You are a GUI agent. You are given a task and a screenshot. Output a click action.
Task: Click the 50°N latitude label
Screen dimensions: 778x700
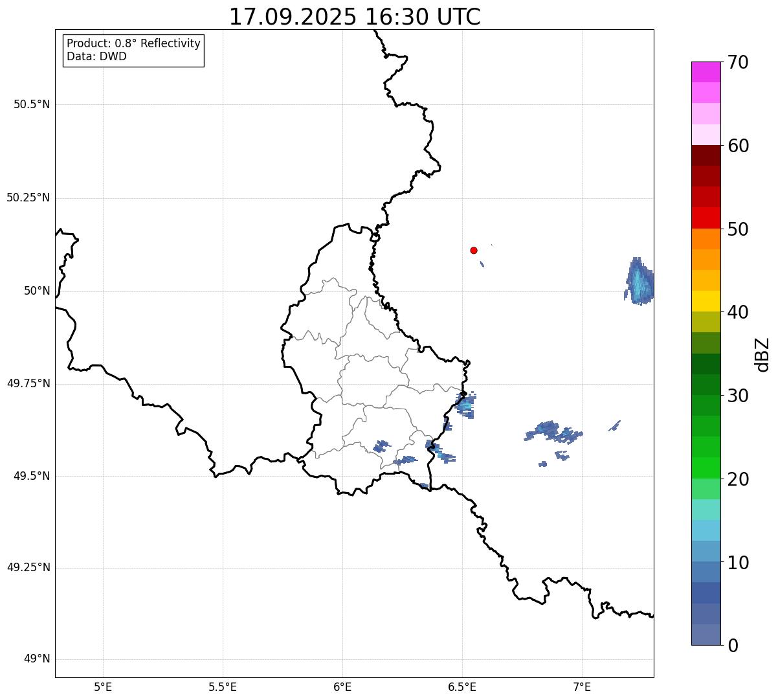click(37, 291)
